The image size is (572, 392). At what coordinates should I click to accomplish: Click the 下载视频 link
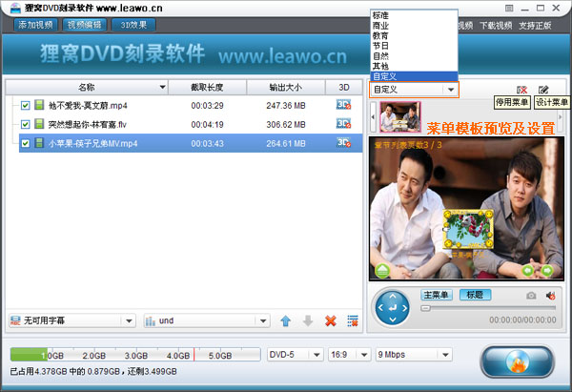coord(496,26)
